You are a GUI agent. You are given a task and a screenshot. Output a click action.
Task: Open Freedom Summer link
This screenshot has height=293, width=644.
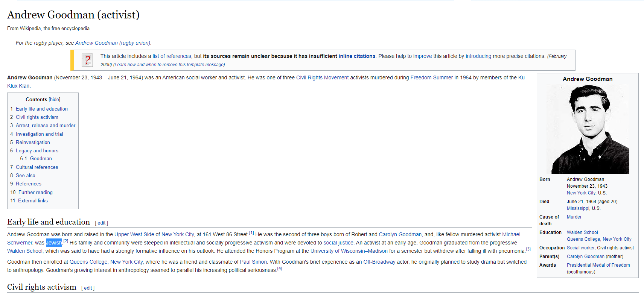click(431, 77)
